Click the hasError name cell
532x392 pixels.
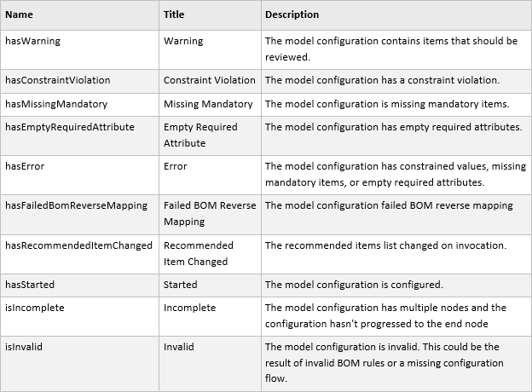tap(25, 166)
